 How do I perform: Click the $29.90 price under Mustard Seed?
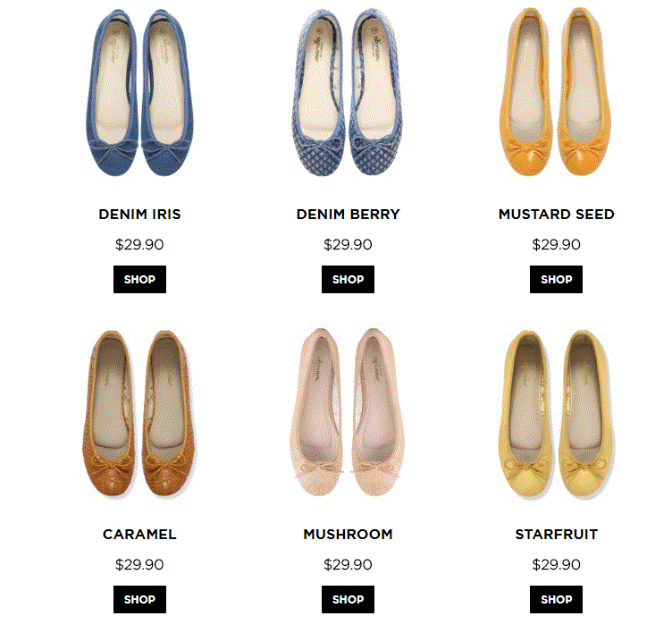coord(557,244)
